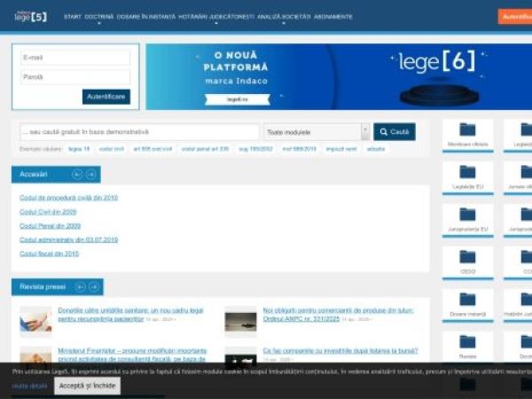Click the blue Autentificare login button
Image resolution: width=532 pixels, height=399 pixels.
point(106,97)
